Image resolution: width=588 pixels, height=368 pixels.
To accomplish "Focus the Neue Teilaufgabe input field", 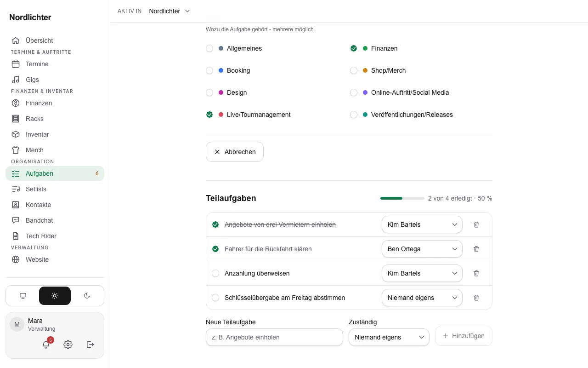I will click(x=274, y=337).
